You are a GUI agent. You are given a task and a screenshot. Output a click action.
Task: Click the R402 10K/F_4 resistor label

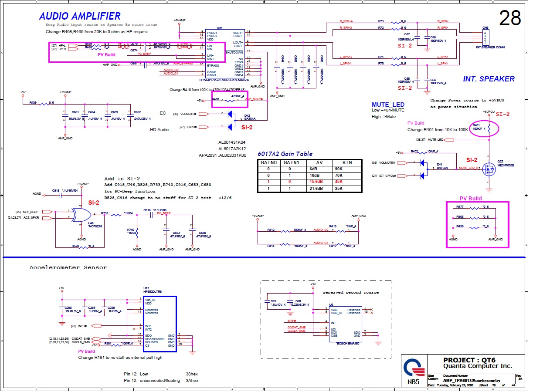[x=414, y=151]
